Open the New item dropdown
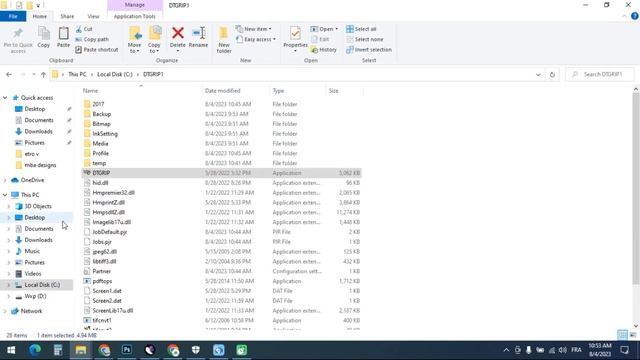The height and width of the screenshot is (360, 640). click(253, 29)
